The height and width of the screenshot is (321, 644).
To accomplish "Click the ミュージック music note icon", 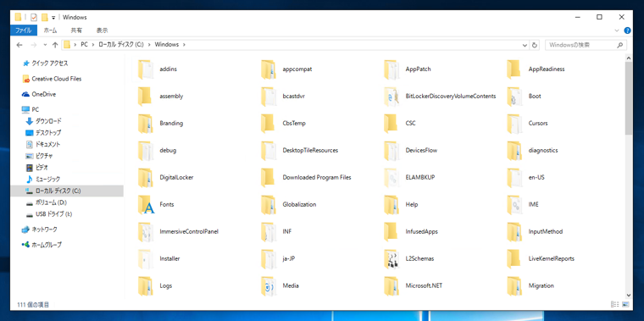I will 29,179.
